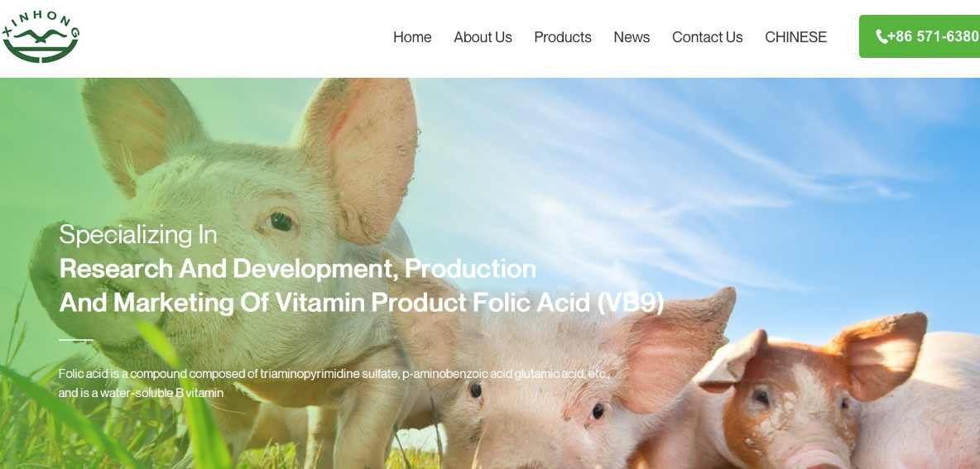The image size is (980, 469).
Task: Click the large pig's eye on left
Action: (x=281, y=221)
